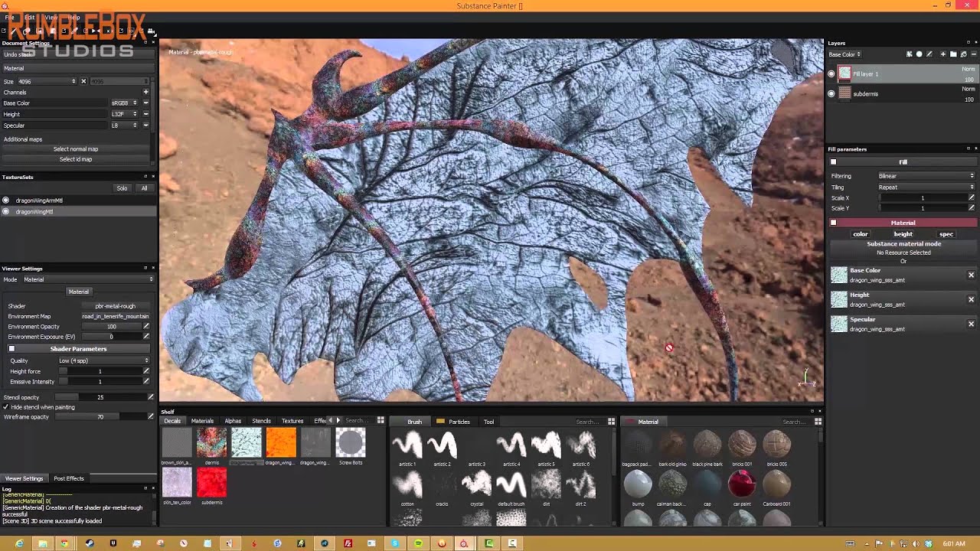The image size is (980, 551).
Task: Open the Tiling Repeat dropdown
Action: point(926,187)
